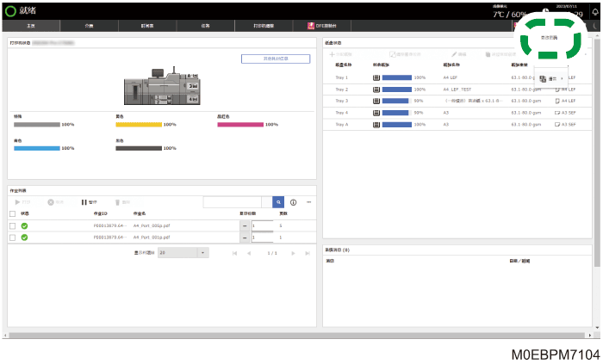This screenshot has height=364, width=603.
Task: Click the green check status of A4_Port_005p.pdf
Action: [x=24, y=225]
